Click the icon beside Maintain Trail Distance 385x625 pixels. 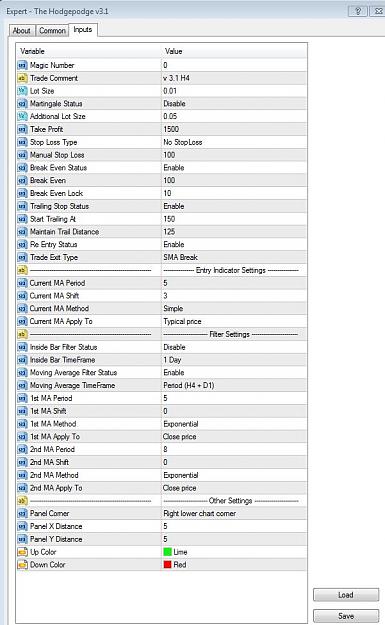click(22, 232)
